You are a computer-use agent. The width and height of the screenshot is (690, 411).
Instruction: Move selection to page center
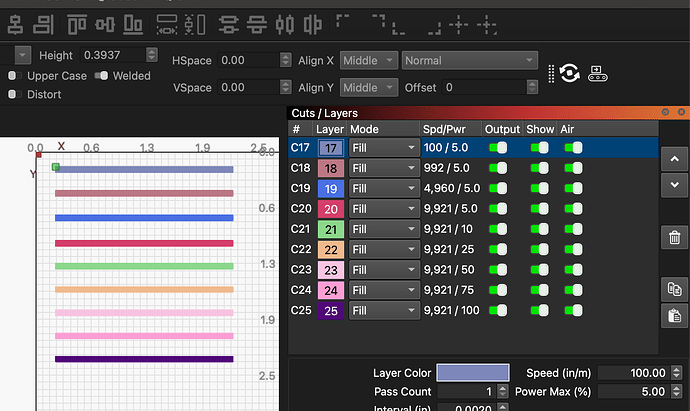coord(459,25)
